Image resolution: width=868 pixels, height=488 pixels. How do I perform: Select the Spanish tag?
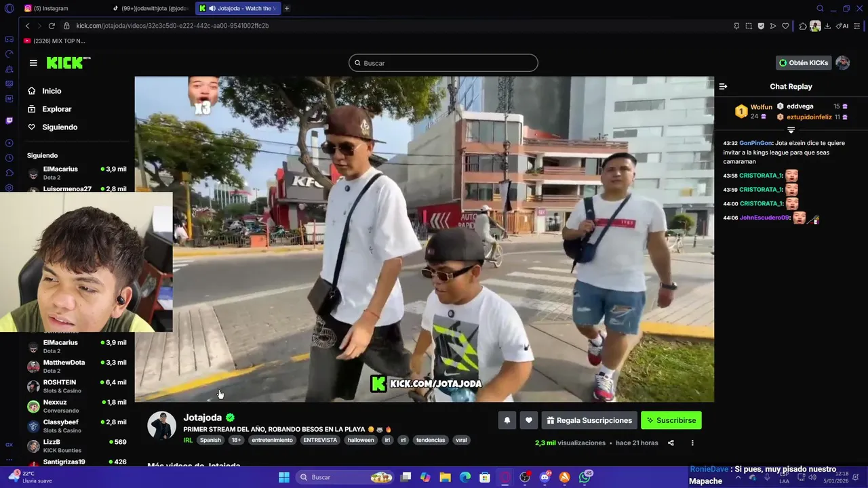coord(210,440)
